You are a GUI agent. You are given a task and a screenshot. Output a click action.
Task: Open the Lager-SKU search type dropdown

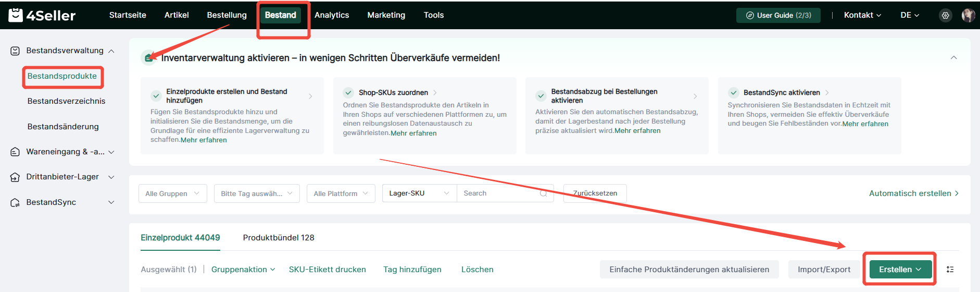coord(419,193)
